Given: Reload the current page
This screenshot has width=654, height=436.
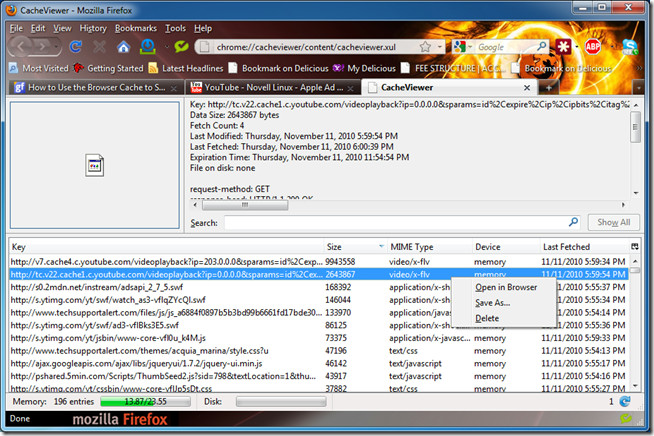Looking at the screenshot, I should click(75, 47).
